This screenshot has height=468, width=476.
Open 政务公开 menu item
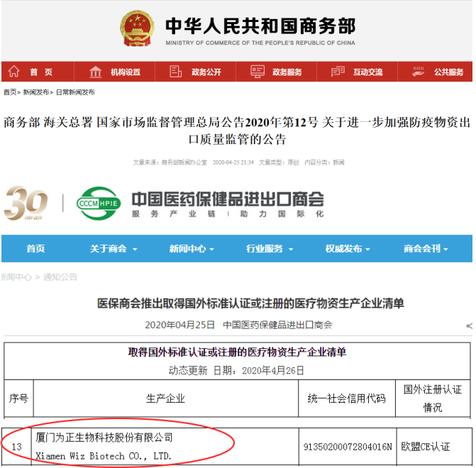coord(206,72)
